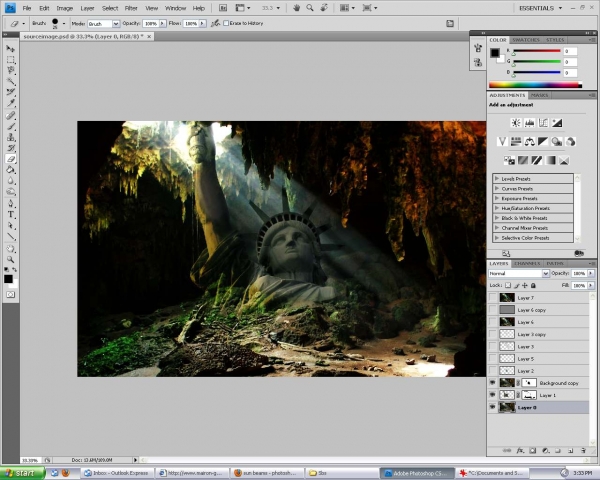The height and width of the screenshot is (480, 600).
Task: Click the red R channel slider
Action: click(x=536, y=51)
